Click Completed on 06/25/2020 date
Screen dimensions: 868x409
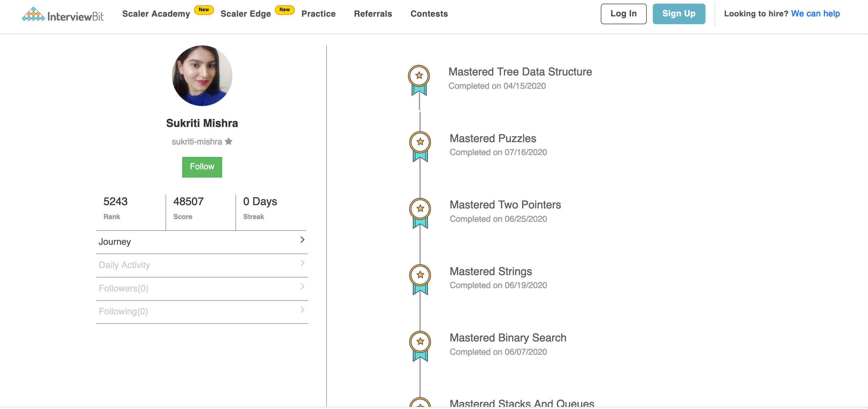point(498,219)
